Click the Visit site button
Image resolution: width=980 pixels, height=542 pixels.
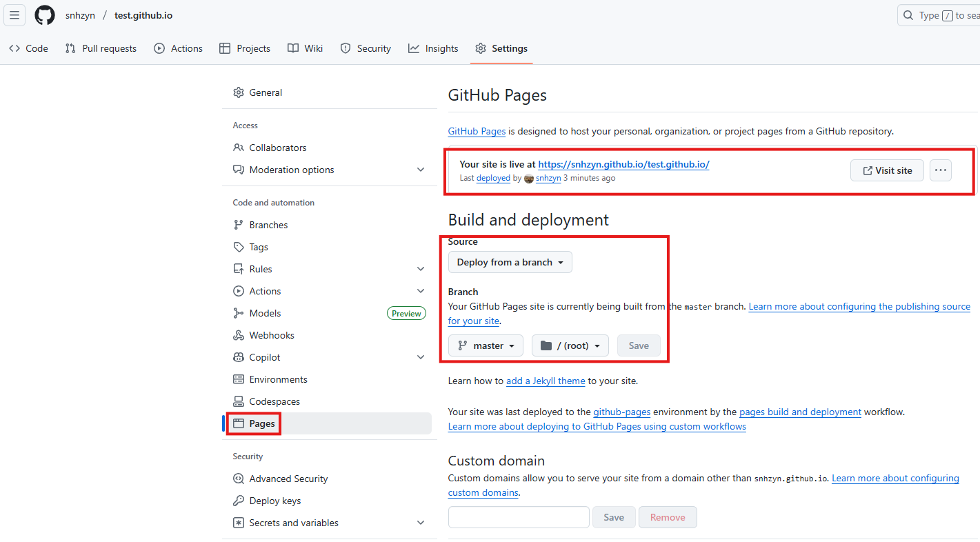[x=887, y=170]
